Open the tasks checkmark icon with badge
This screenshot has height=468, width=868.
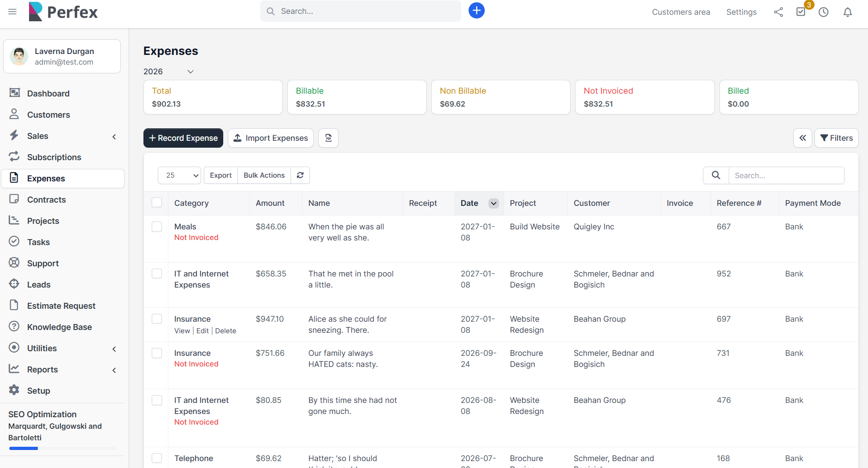pos(801,12)
